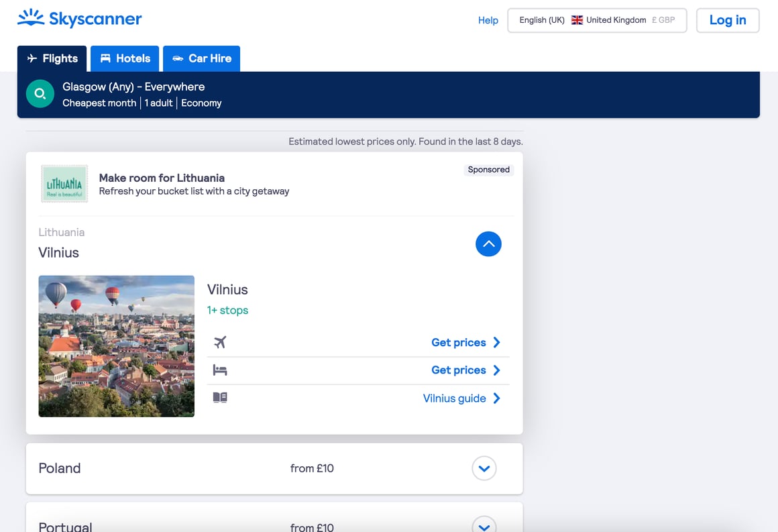Open the Car Hire tab
The width and height of the screenshot is (778, 532).
pyautogui.click(x=201, y=58)
